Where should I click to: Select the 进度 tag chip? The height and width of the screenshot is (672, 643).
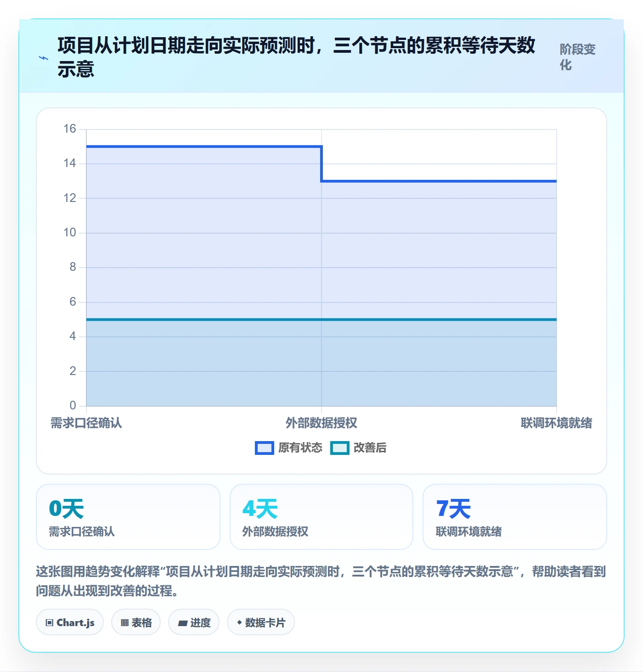194,622
